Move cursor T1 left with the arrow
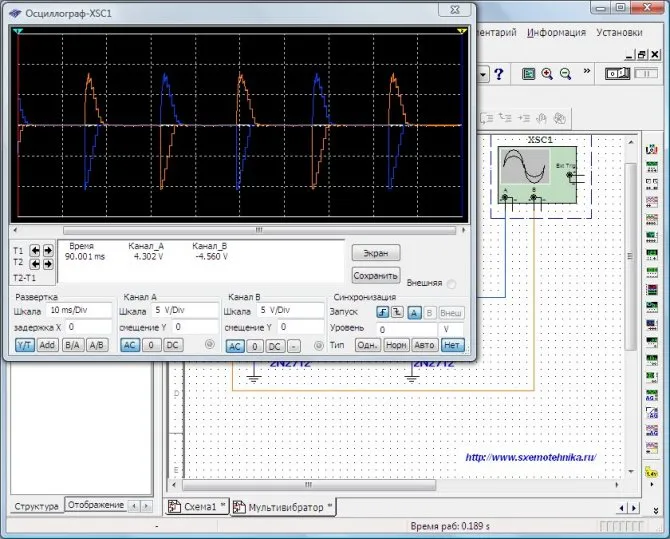The height and width of the screenshot is (539, 670). point(35,250)
